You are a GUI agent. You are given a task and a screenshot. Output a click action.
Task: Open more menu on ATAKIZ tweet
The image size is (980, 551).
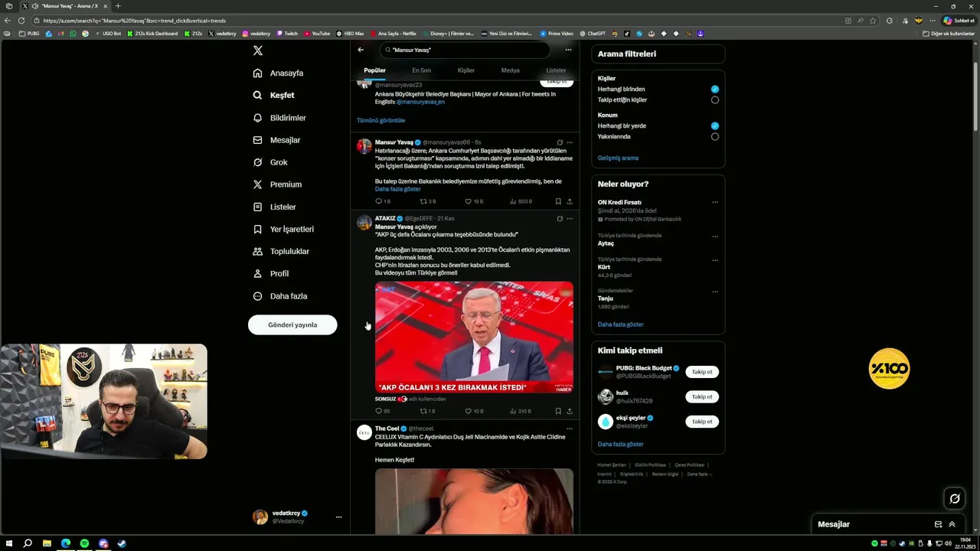[570, 218]
